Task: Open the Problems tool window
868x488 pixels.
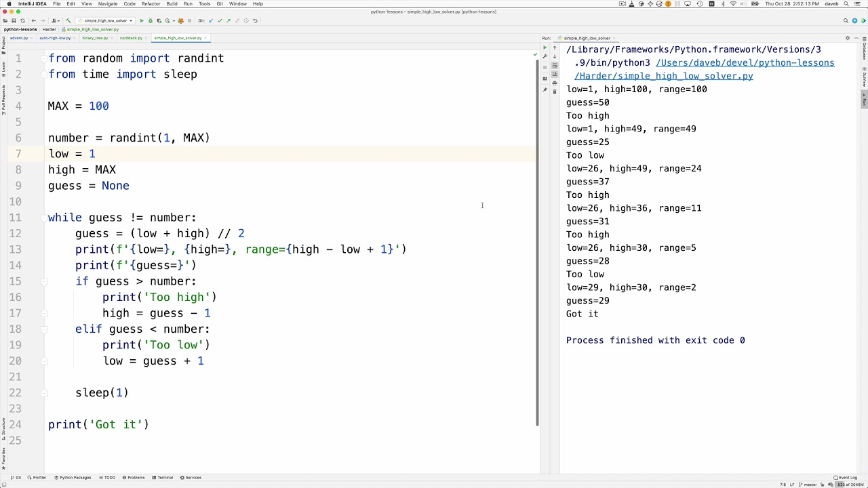Action: pos(134,478)
